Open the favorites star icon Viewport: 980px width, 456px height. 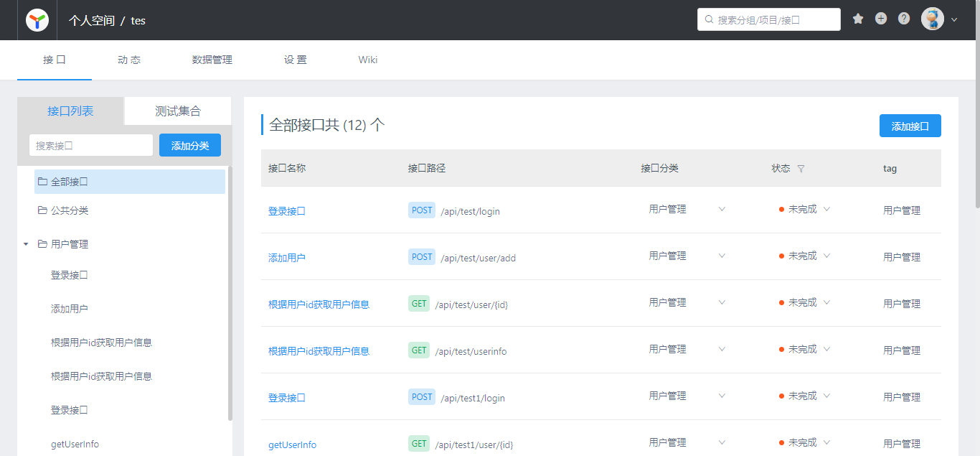tap(858, 18)
